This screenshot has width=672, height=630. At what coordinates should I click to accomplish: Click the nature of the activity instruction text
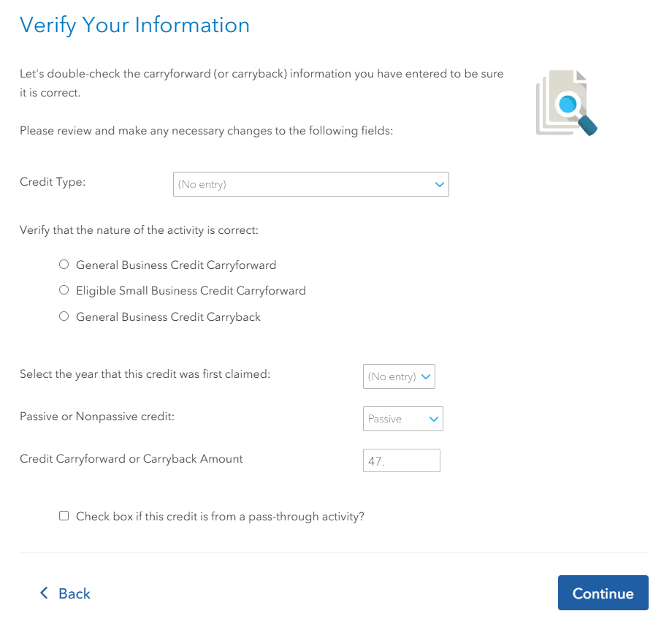(x=139, y=230)
